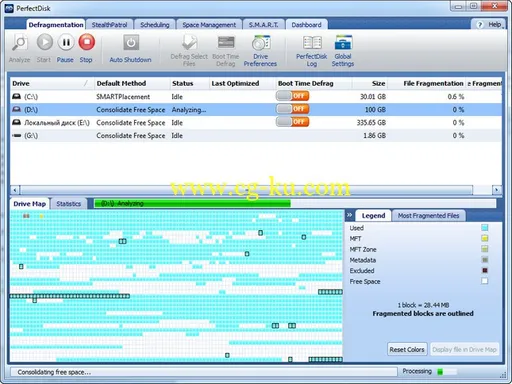
Task: Click the Start play button
Action: pos(44,42)
